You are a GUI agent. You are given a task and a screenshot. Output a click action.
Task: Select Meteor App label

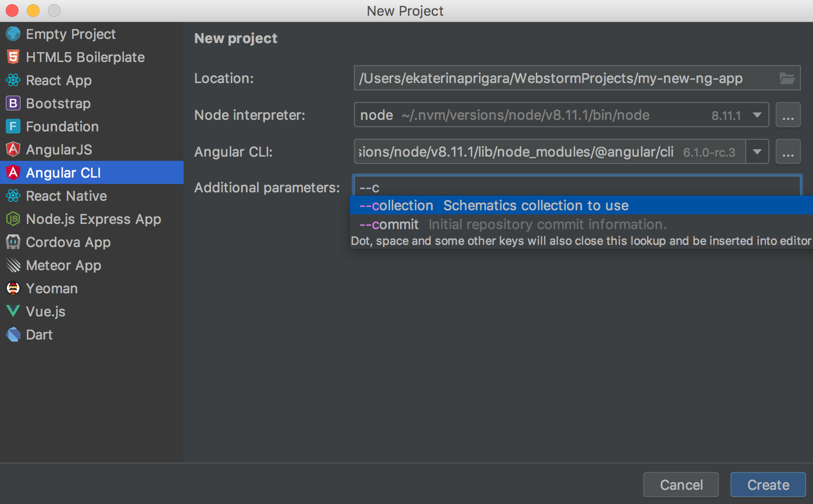pos(64,265)
